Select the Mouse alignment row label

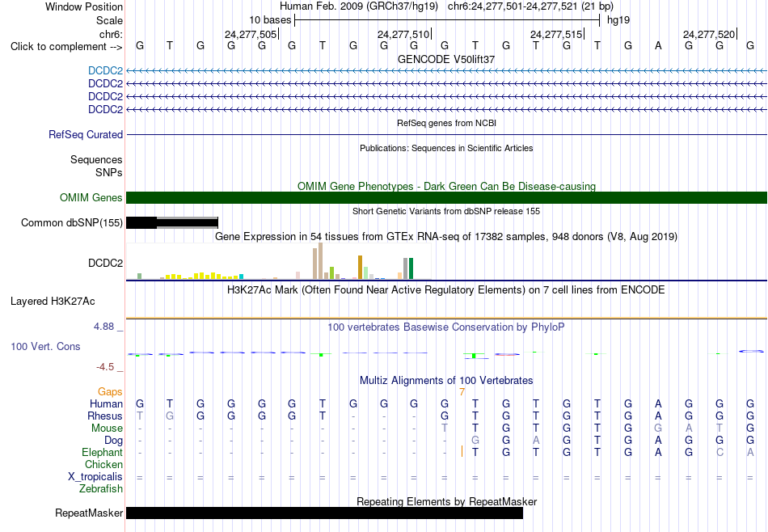point(107,429)
